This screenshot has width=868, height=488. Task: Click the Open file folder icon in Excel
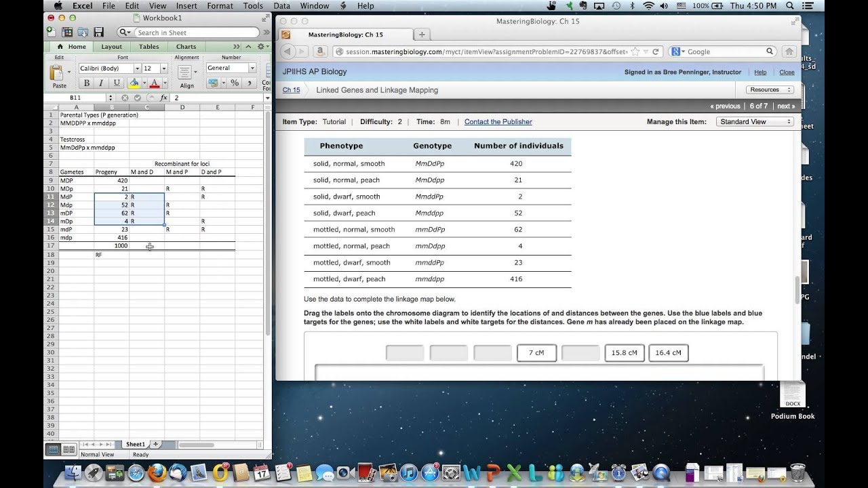coord(83,33)
